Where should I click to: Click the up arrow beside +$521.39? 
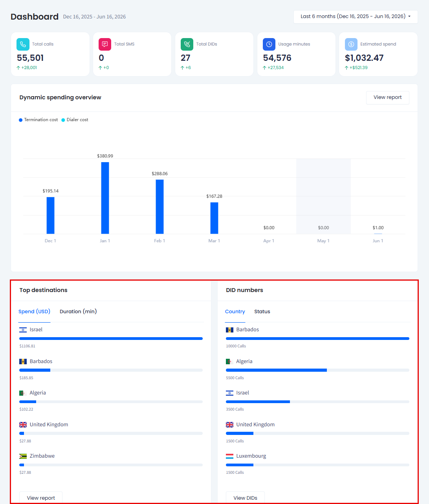[346, 68]
